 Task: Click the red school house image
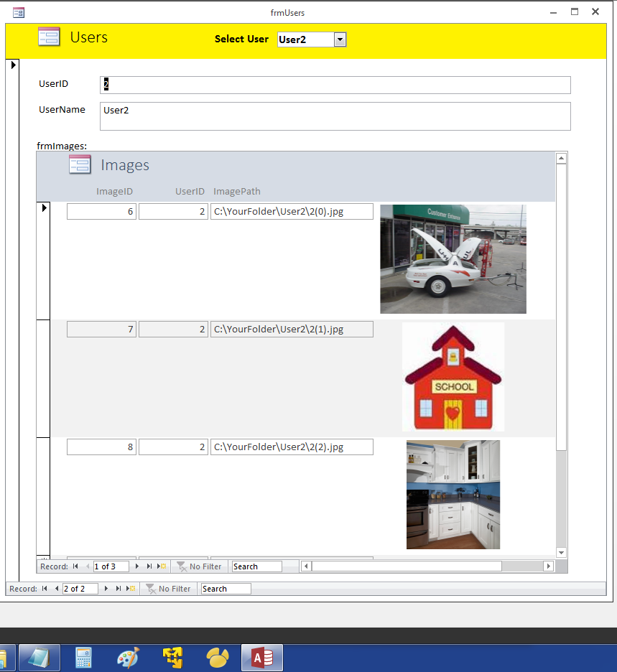tap(453, 377)
